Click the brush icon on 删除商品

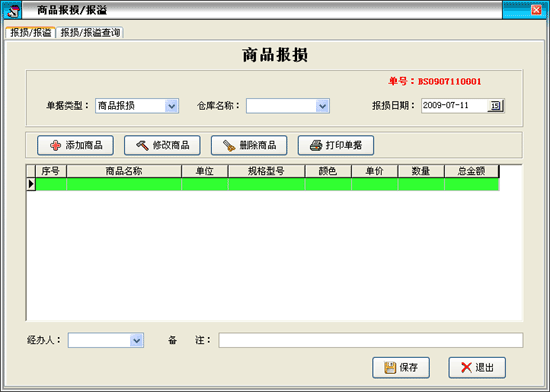coord(229,146)
